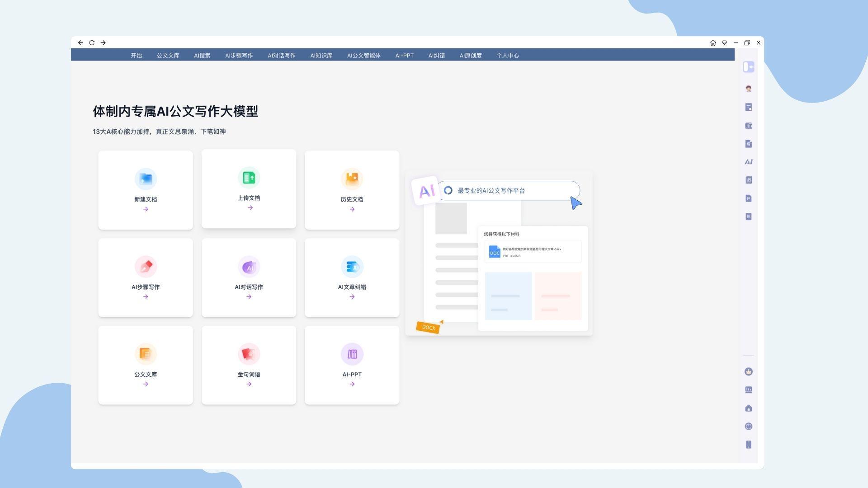
Task: Click arrow under 历史文档 card
Action: pos(352,209)
